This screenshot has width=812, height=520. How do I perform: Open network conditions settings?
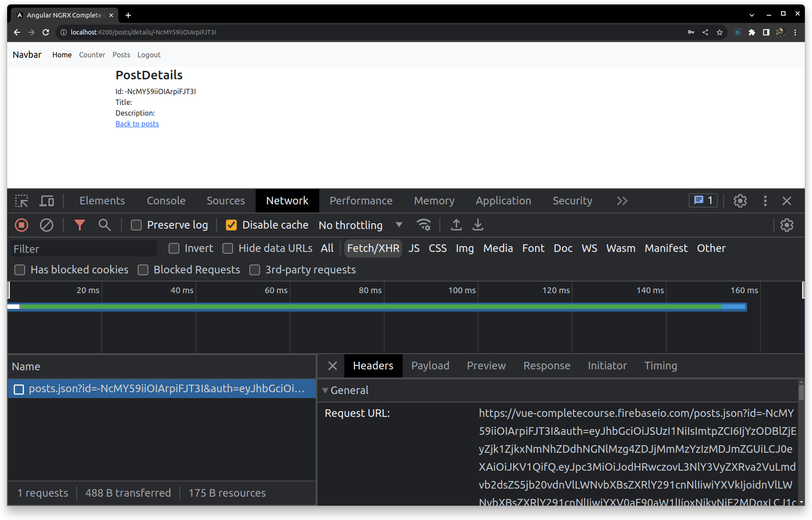424,225
